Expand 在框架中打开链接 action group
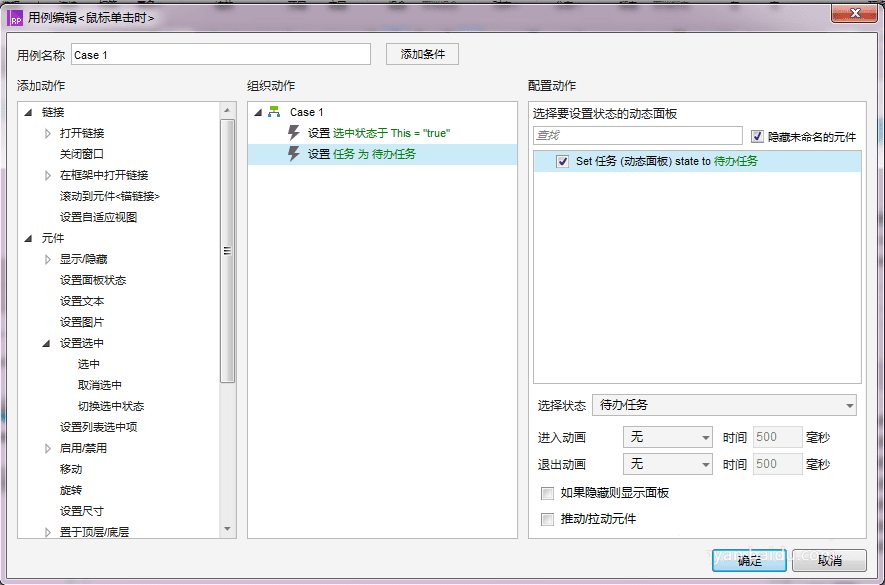The width and height of the screenshot is (885, 585). pyautogui.click(x=48, y=176)
